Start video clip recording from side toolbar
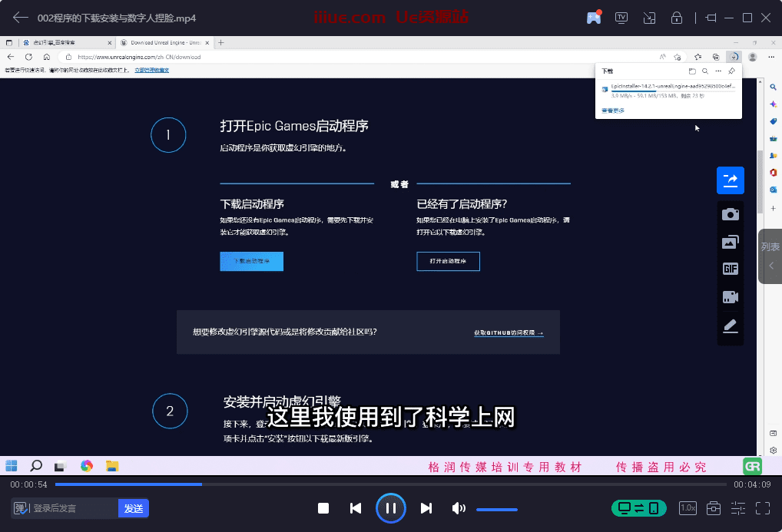The width and height of the screenshot is (782, 532). (x=730, y=297)
